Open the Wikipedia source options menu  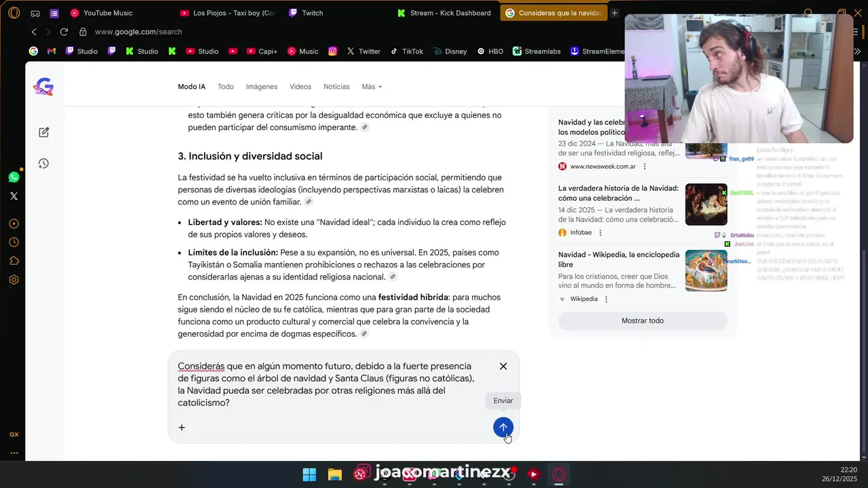[606, 299]
